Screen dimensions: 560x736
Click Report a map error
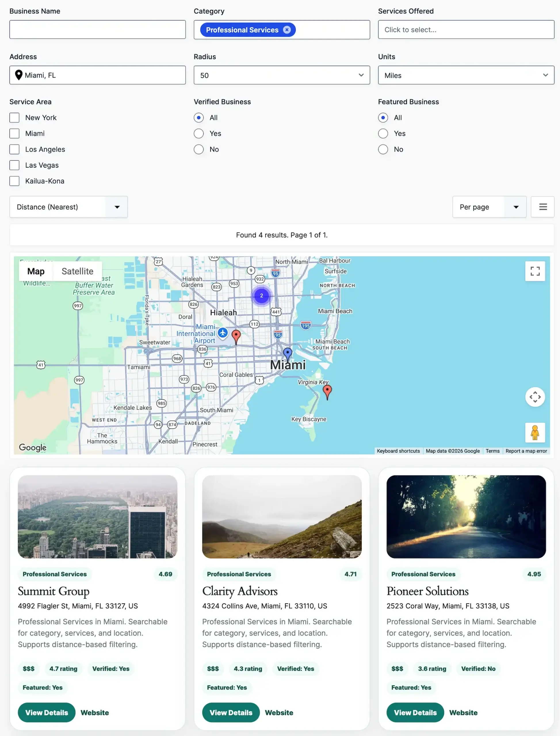526,451
